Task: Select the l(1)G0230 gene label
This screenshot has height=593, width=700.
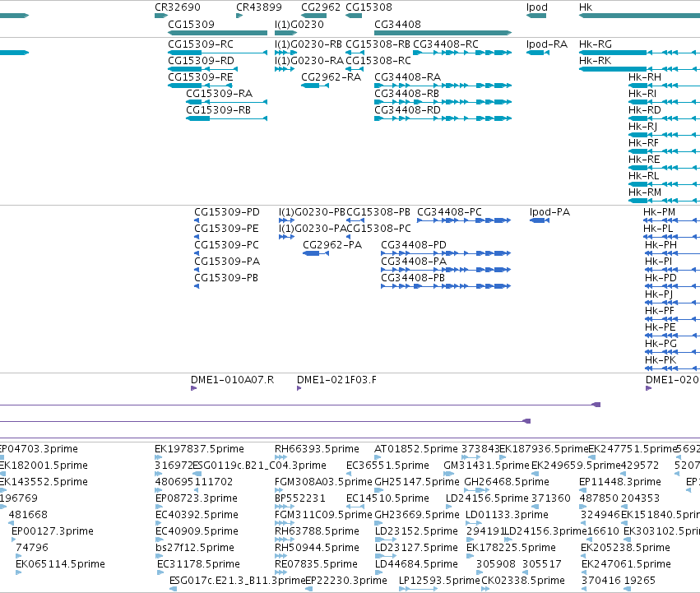Action: tap(299, 25)
